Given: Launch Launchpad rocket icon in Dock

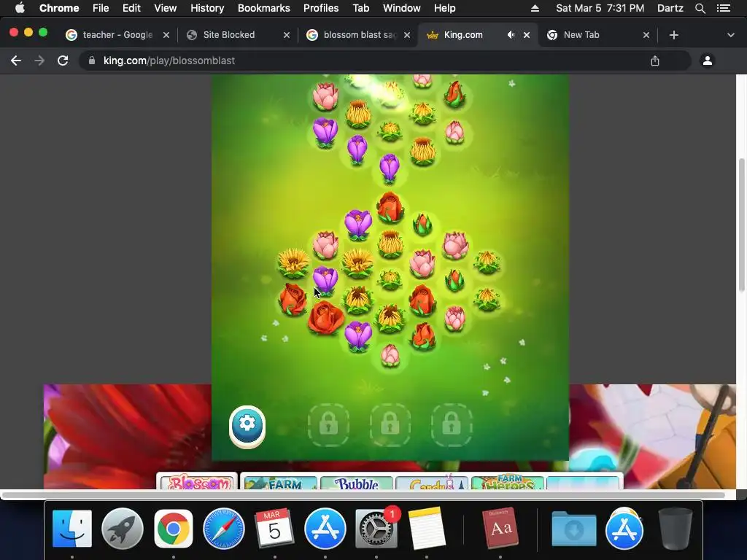Looking at the screenshot, I should click(123, 529).
